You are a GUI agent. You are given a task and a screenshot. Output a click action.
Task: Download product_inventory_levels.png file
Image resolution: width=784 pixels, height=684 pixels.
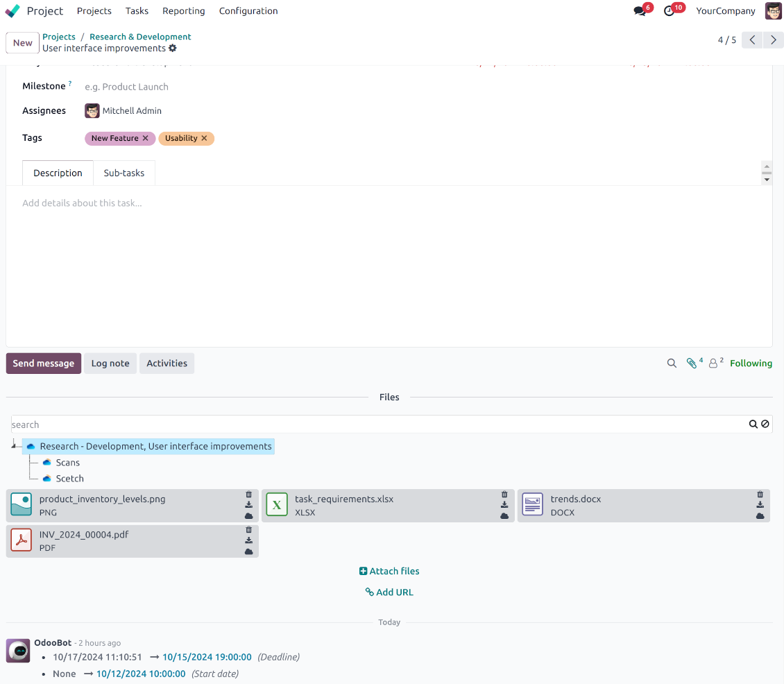248,505
